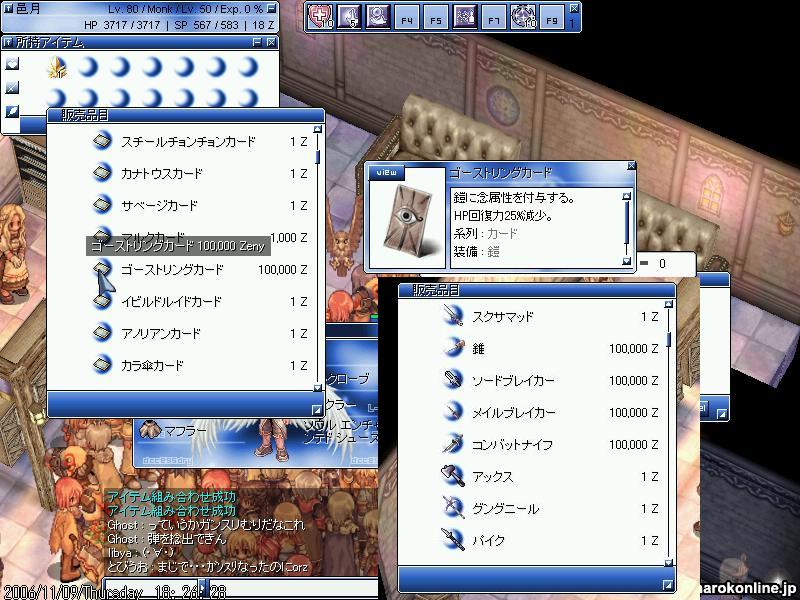The image size is (800, 600).
Task: Click the サベージカード card icon
Action: tap(103, 205)
